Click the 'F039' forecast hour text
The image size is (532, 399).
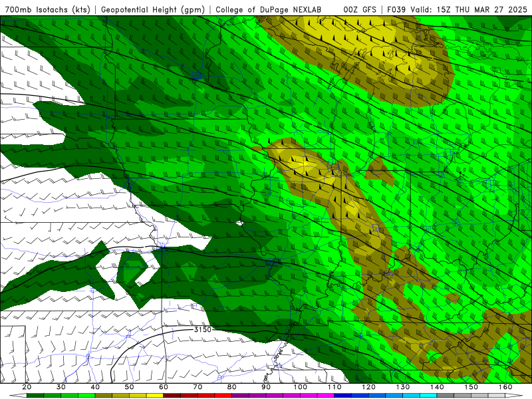click(396, 9)
